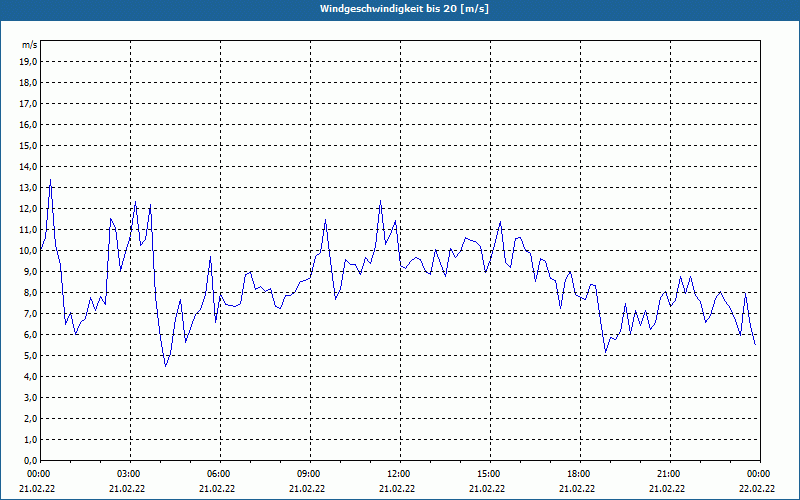Pick the 21:00 time label
The width and height of the screenshot is (800, 500).
click(670, 474)
